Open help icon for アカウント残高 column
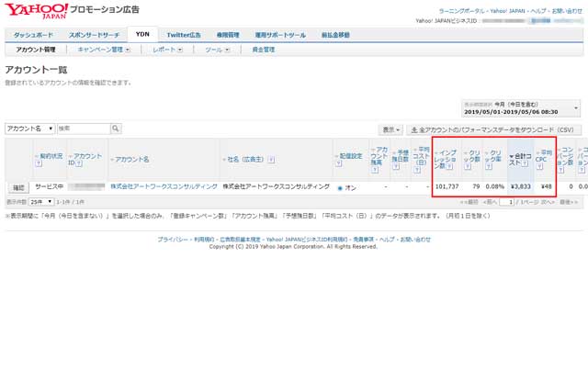Screen dimensions: 588x392 (374, 170)
